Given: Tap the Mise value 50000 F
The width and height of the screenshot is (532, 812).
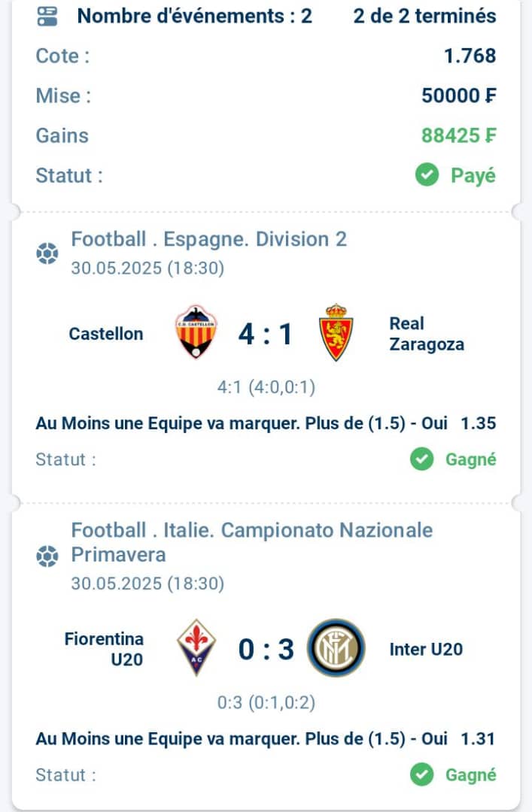Looking at the screenshot, I should [458, 95].
